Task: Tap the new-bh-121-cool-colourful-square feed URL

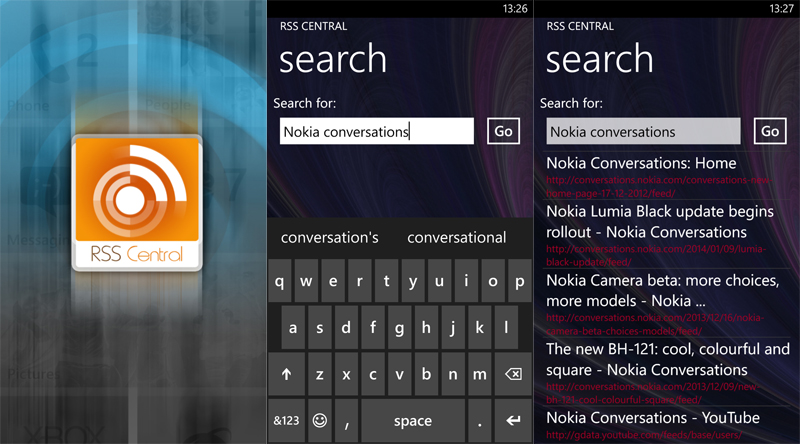Action: tap(653, 393)
